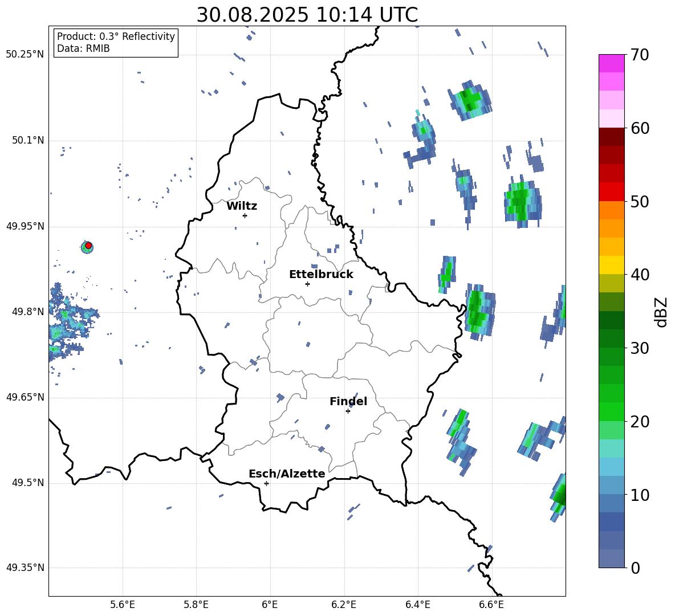Viewport: 675px width, 616px height.
Task: Click the Product: 0.3° Reflectivity text
Action: tap(116, 36)
